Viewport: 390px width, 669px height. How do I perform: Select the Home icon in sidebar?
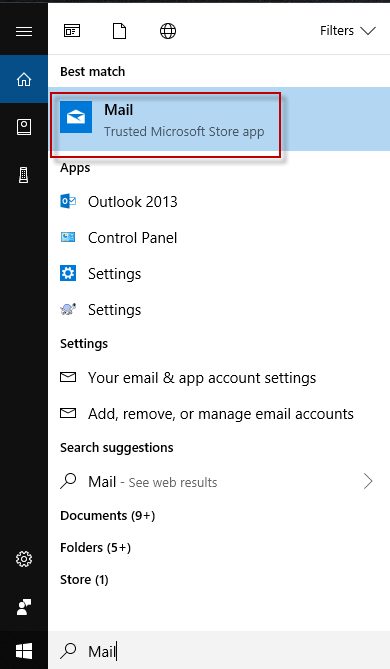(24, 79)
